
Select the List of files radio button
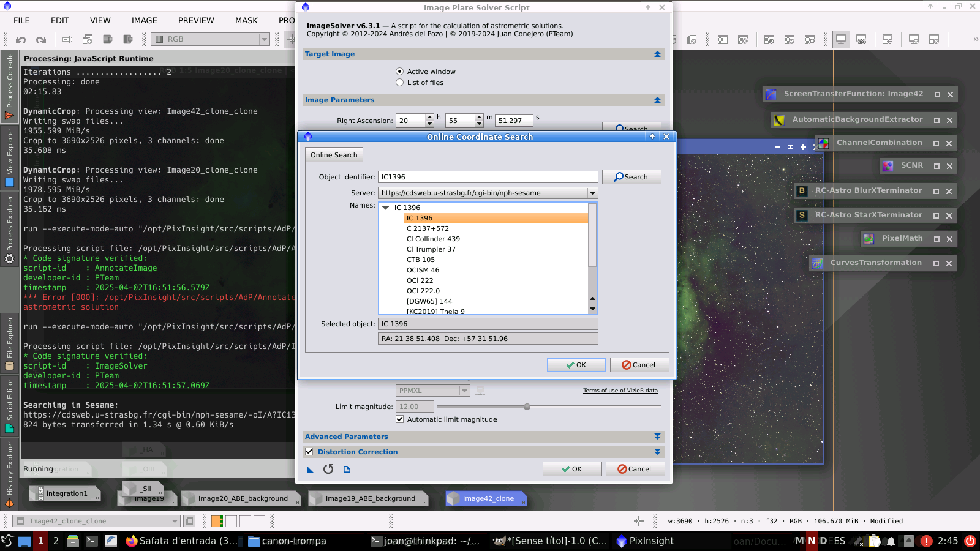coord(400,83)
